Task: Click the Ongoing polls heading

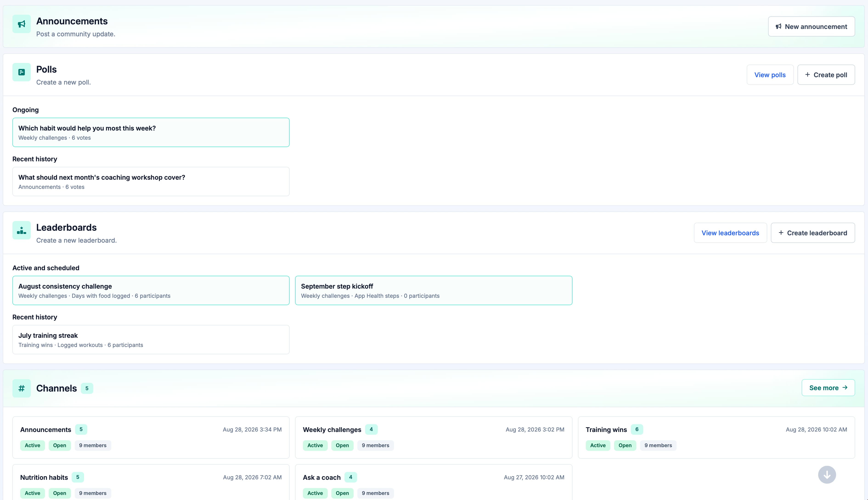Action: coord(25,110)
